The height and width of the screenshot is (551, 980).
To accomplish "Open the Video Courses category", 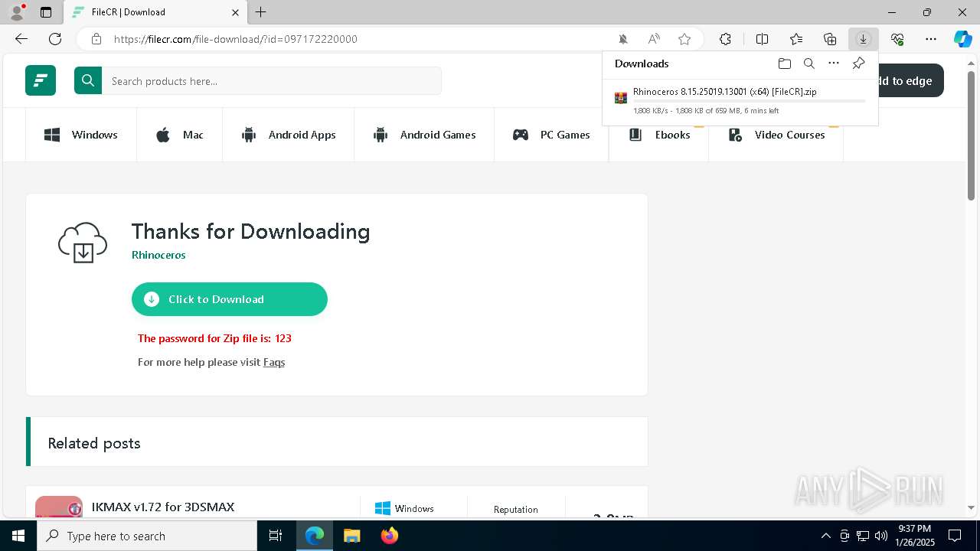I will (x=776, y=135).
